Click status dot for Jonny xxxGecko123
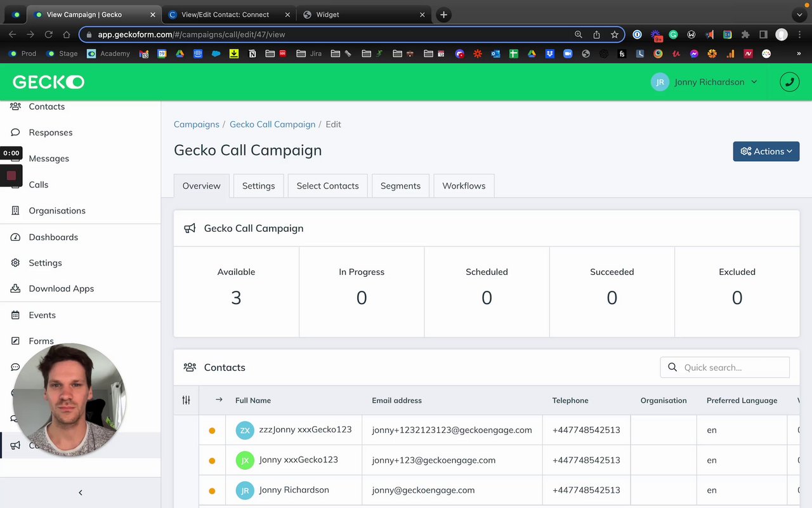 [x=212, y=460]
